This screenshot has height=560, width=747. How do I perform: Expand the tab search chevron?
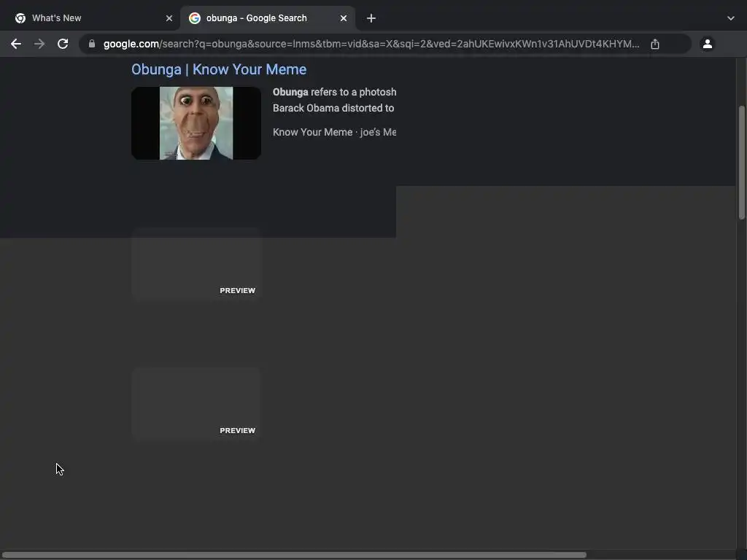731,18
